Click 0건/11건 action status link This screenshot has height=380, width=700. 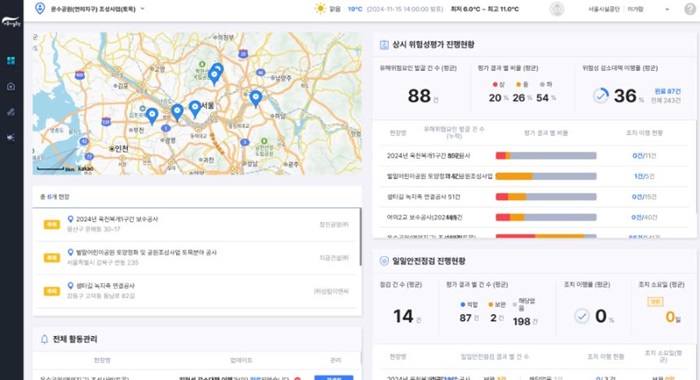tap(644, 156)
